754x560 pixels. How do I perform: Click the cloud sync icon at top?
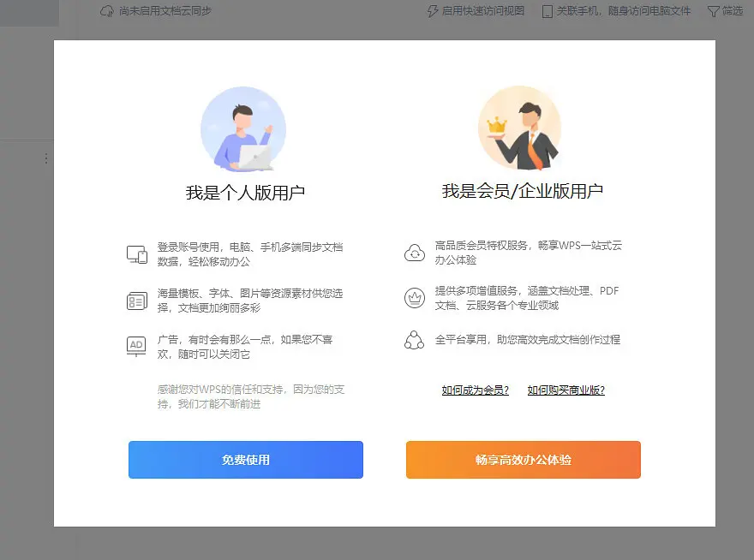[x=107, y=11]
